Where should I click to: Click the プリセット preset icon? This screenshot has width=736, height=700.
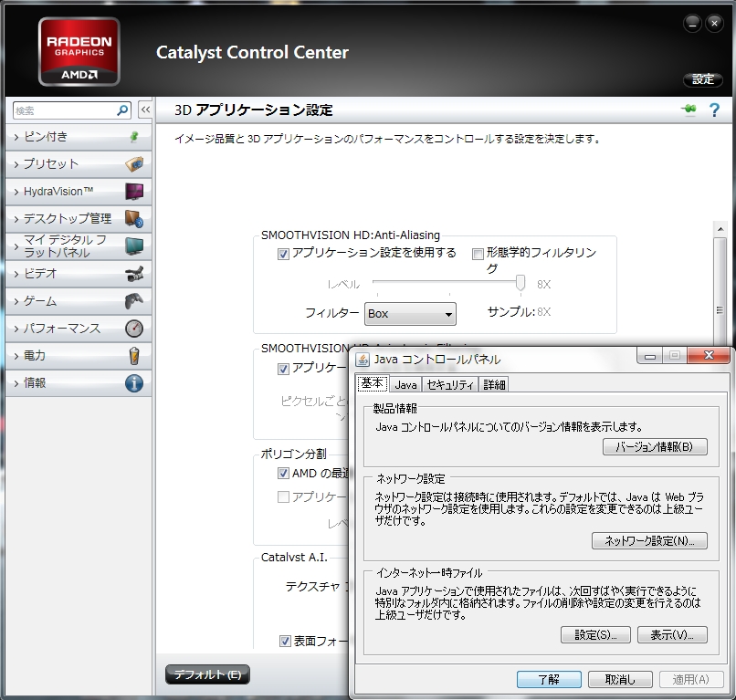tap(135, 164)
